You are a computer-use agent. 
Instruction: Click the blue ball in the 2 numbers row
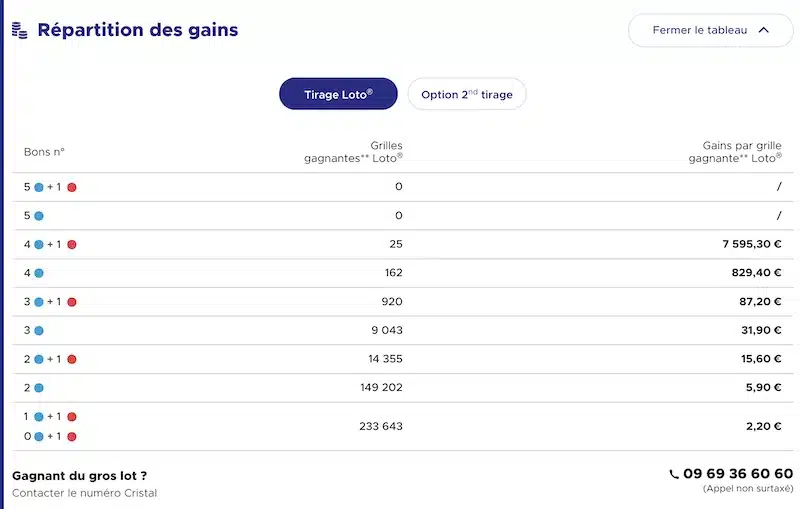point(39,388)
